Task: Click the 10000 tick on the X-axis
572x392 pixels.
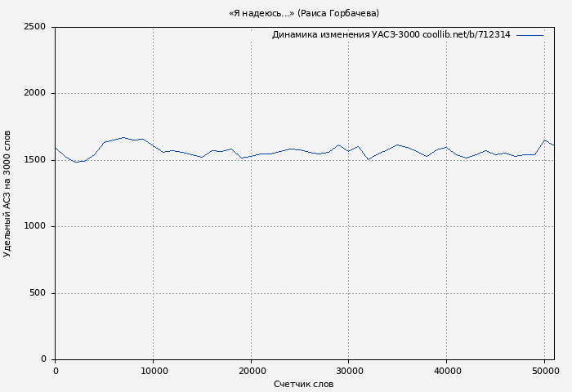Action: tap(153, 371)
